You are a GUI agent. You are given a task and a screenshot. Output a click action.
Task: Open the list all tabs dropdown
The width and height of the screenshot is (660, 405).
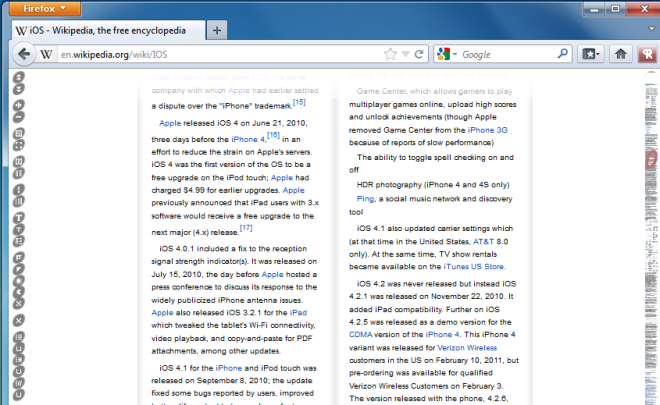[x=652, y=29]
